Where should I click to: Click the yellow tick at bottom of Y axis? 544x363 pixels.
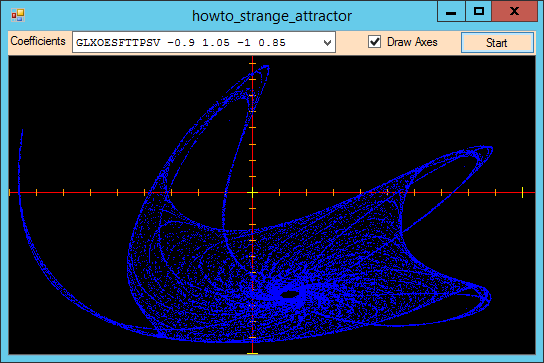point(253,353)
